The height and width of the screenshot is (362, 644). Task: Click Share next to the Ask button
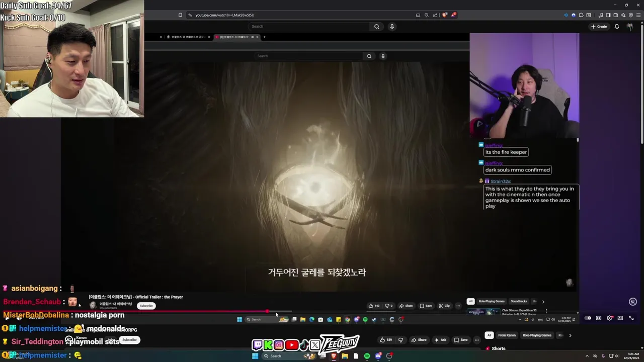click(419, 340)
